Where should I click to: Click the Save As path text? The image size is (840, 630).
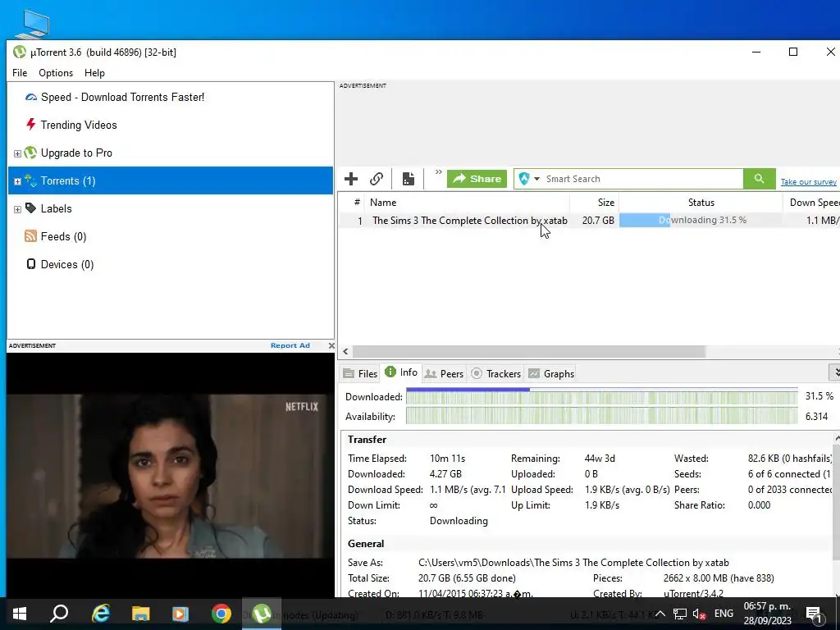573,563
